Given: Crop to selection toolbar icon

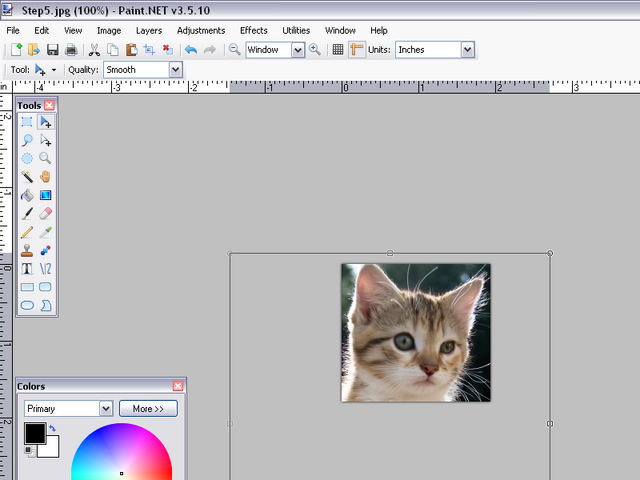Looking at the screenshot, I should [149, 50].
